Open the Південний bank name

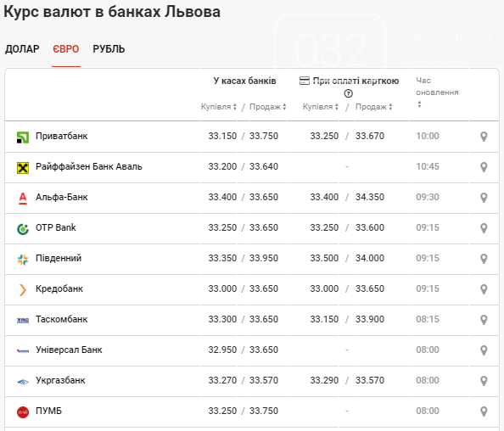click(59, 259)
